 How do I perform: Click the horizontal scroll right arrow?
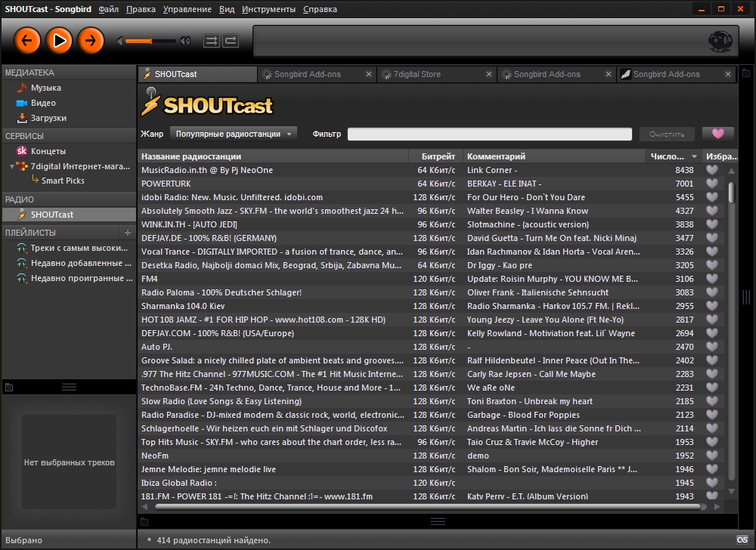pos(717,507)
